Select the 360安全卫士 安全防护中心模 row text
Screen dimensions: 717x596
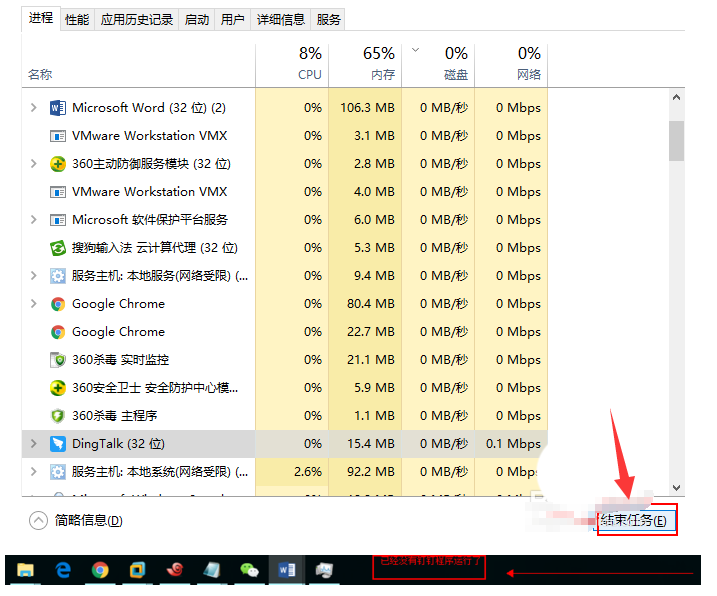[155, 388]
